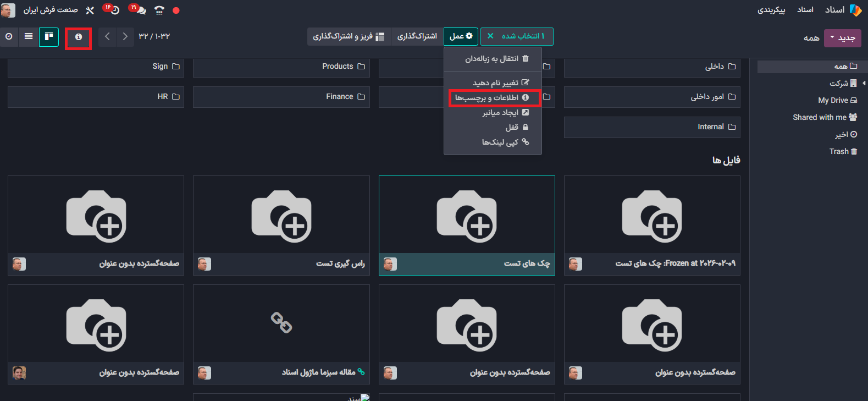Switch to kanban view
Viewport: 868px width, 401px height.
point(49,37)
